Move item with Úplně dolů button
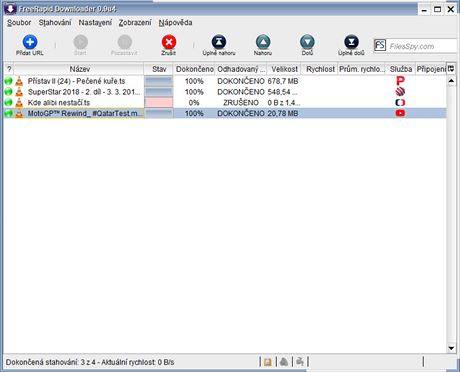Viewport: 460px width, 372px height. click(351, 45)
